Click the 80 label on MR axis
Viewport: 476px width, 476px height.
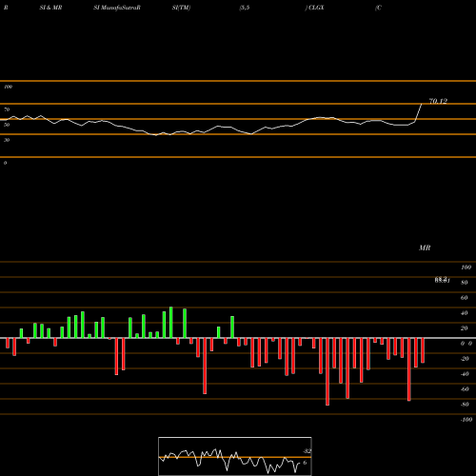point(464,283)
